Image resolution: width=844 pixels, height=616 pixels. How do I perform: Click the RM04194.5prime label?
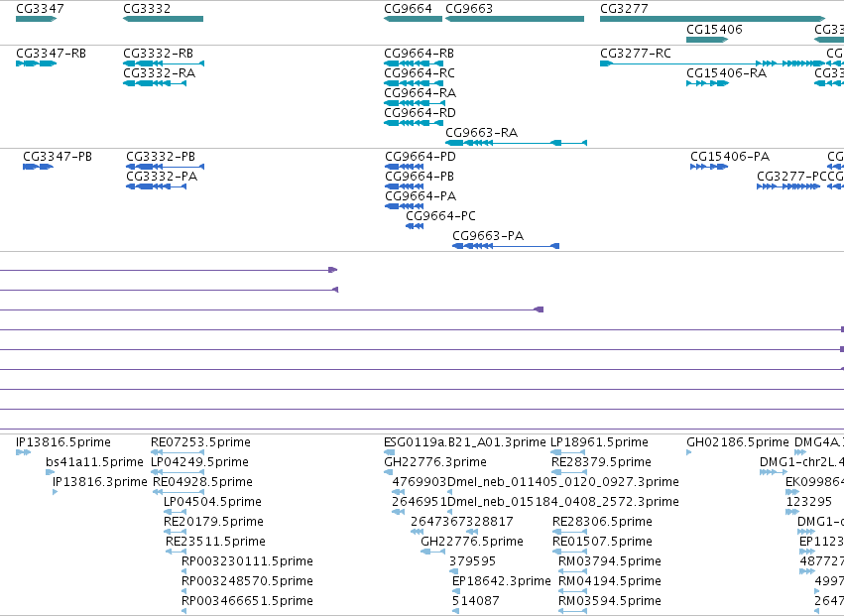pos(609,581)
